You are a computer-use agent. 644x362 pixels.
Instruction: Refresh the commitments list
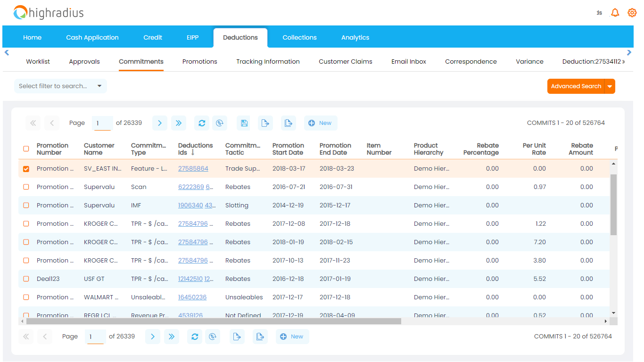202,123
